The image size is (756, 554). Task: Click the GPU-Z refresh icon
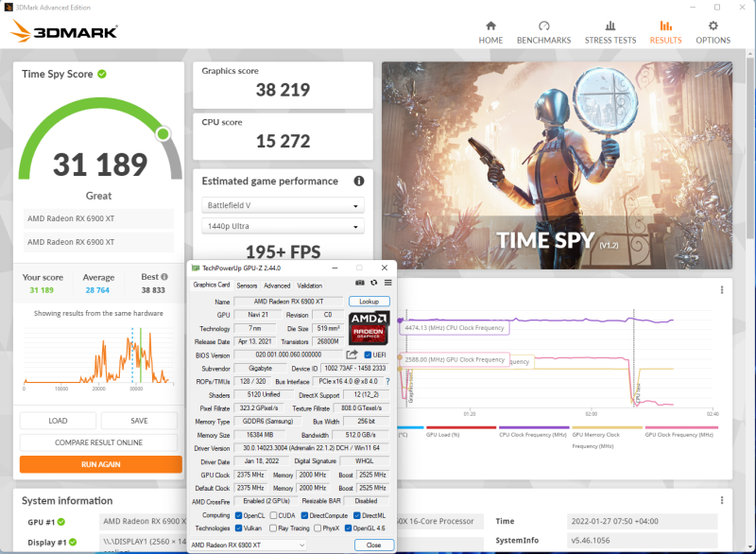374,284
